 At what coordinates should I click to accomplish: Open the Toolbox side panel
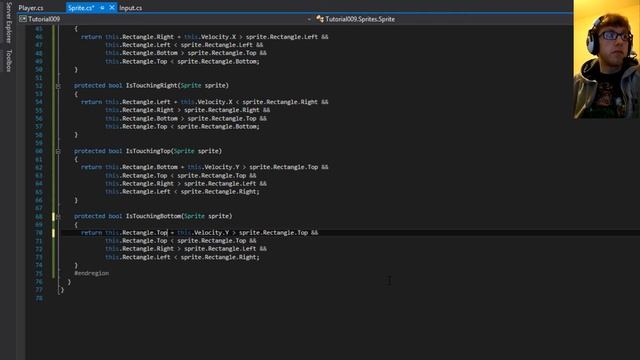[8, 60]
